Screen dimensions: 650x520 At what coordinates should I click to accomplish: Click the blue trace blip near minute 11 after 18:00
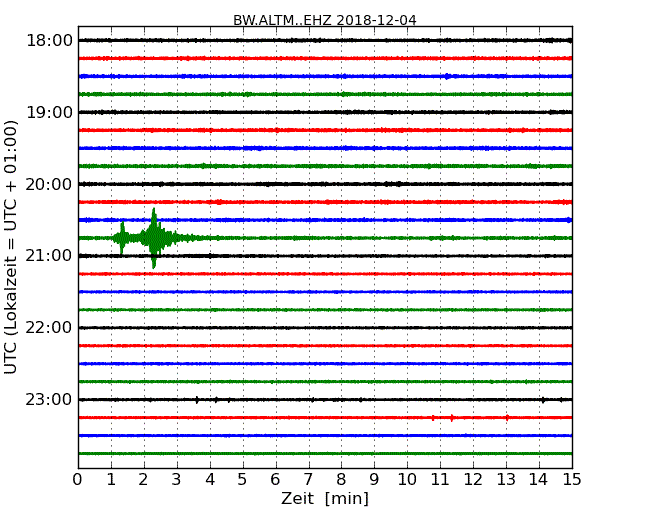click(447, 76)
